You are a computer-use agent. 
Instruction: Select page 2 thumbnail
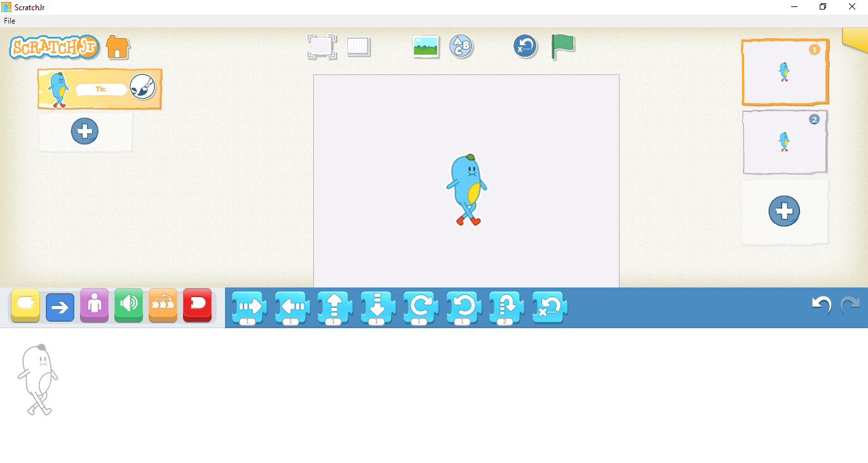785,142
